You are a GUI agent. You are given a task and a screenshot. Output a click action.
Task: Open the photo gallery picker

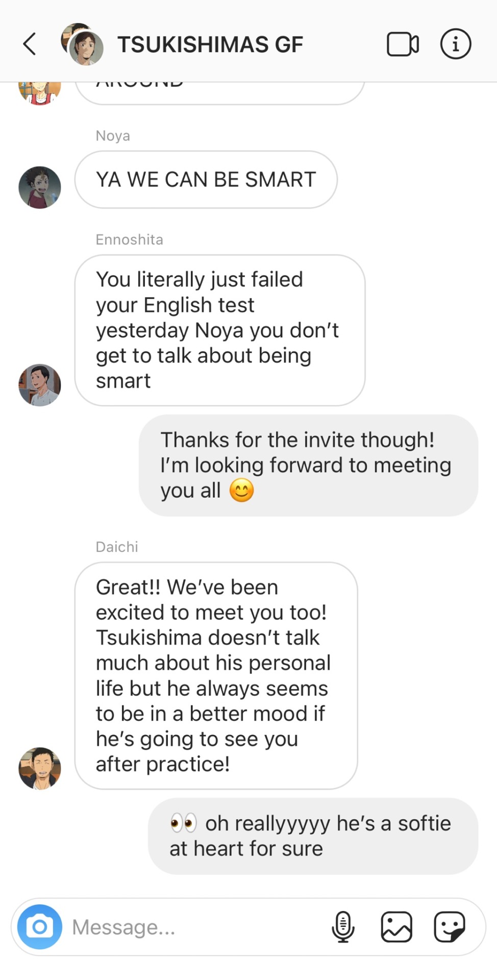[396, 926]
